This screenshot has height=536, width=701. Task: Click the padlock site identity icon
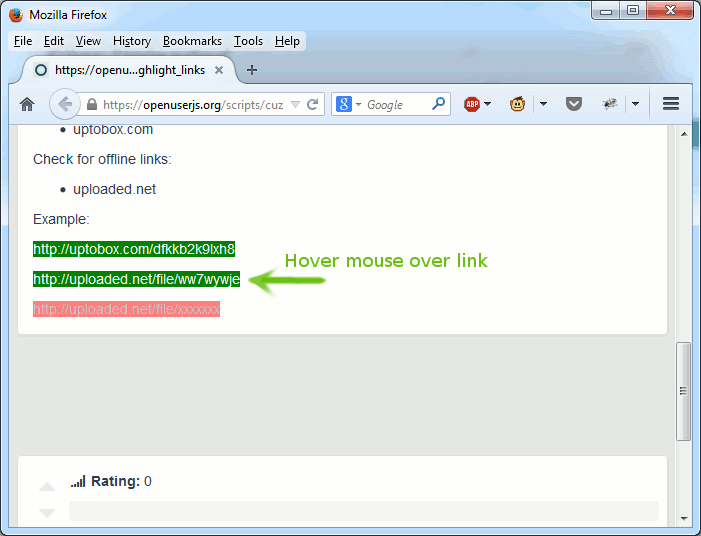(x=92, y=105)
